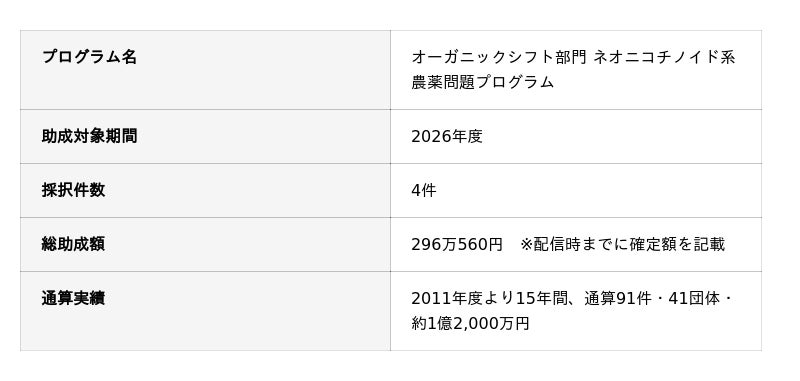
Task: Select the 2026年度 value cell
Action: pyautogui.click(x=576, y=136)
